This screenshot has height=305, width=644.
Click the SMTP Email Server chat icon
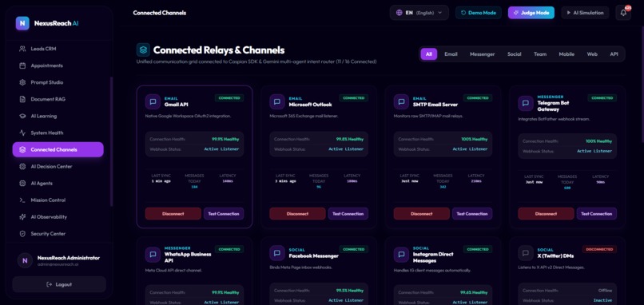(401, 102)
